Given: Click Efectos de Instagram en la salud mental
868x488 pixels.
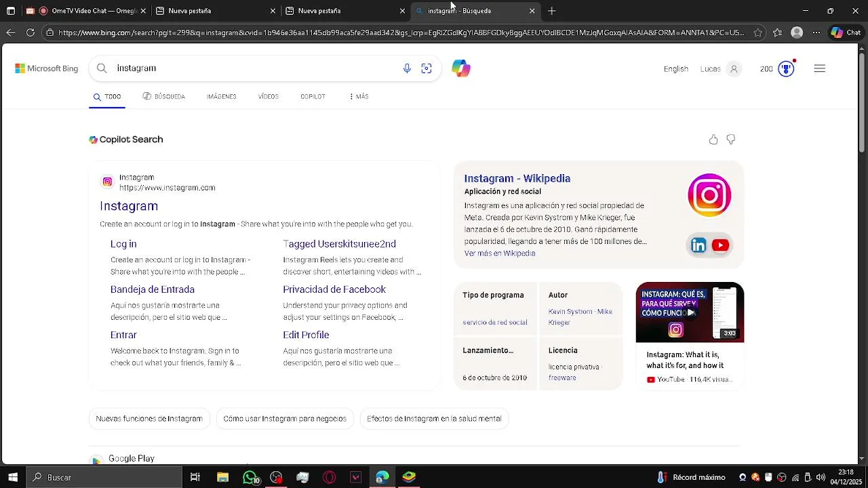Looking at the screenshot, I should tap(434, 419).
